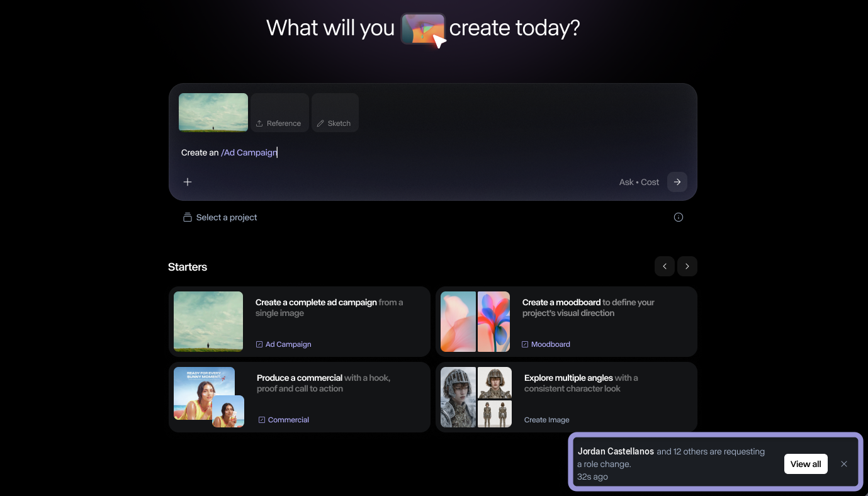
Task: Show next starters with right chevron
Action: [x=687, y=266]
